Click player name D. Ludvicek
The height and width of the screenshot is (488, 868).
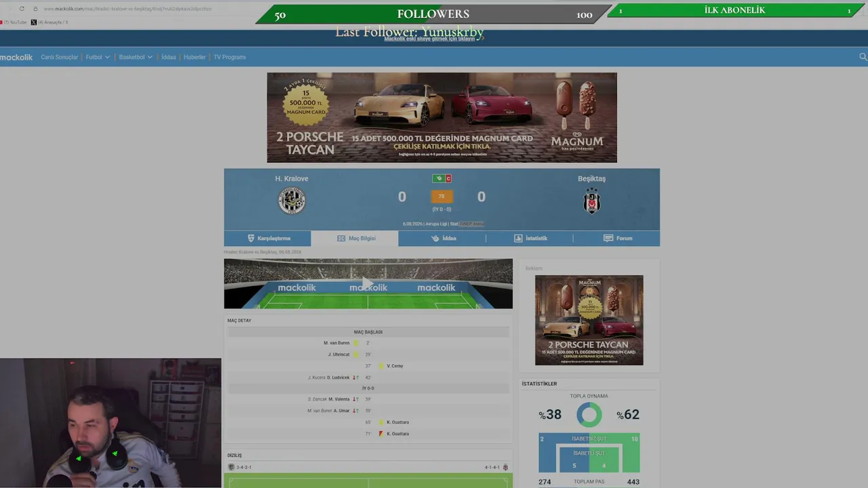coord(338,378)
